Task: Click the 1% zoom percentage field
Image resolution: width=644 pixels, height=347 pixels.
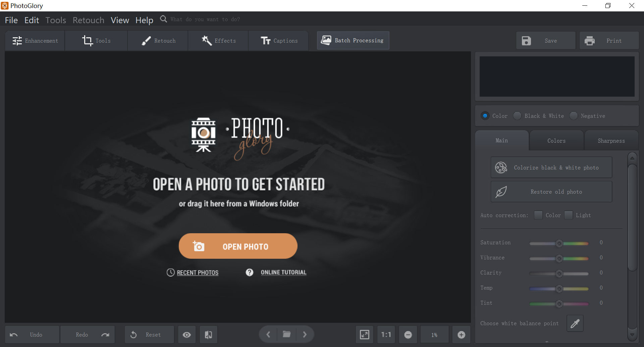Action: (x=435, y=335)
